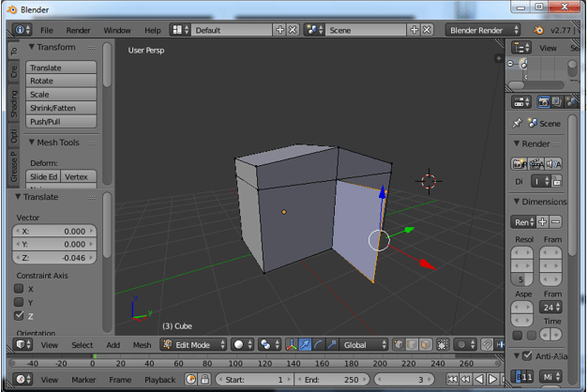Click the Rotate transform button
Image resolution: width=588 pixels, height=392 pixels.
tap(61, 81)
